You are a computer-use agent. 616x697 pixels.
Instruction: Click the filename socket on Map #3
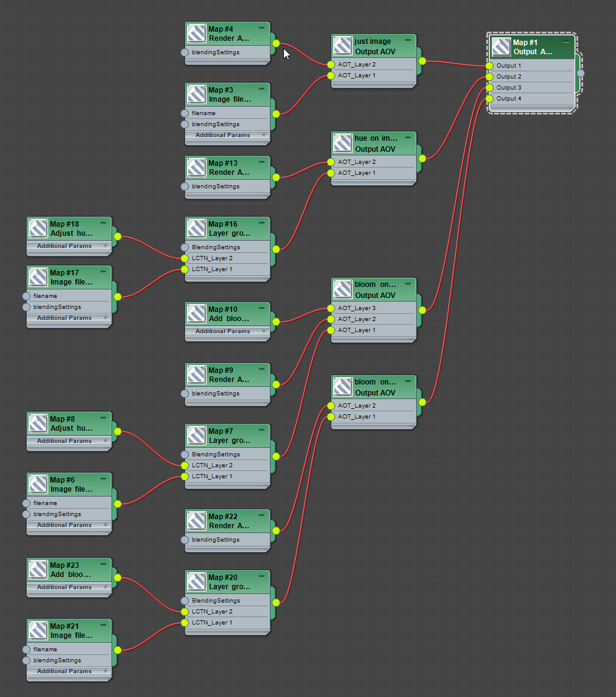pos(185,113)
